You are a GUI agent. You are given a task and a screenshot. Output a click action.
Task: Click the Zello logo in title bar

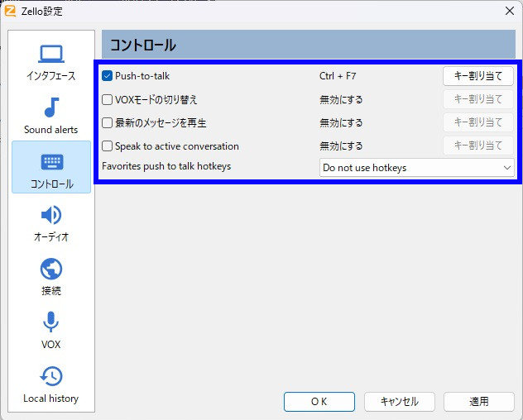11,11
